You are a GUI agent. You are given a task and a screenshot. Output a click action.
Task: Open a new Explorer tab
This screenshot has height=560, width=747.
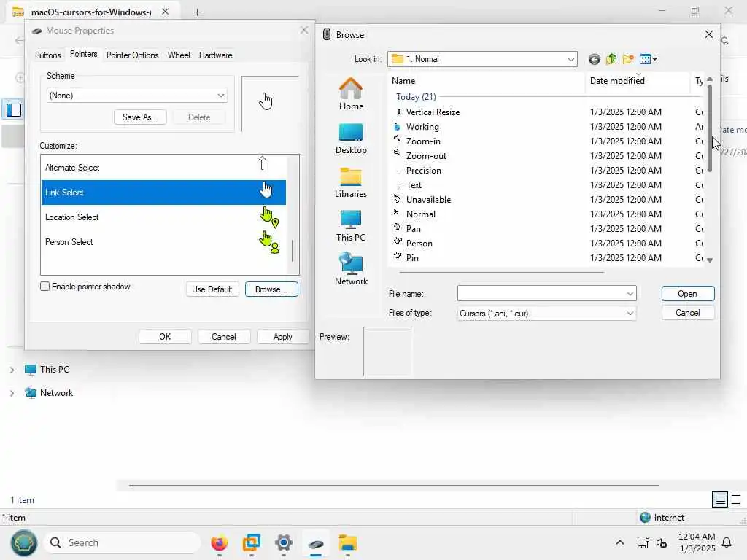point(197,12)
